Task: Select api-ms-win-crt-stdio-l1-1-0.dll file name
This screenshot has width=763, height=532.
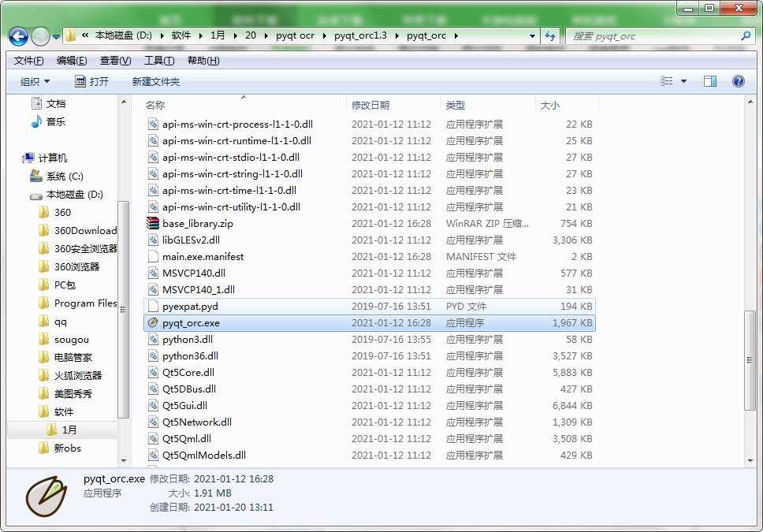Action: point(231,157)
